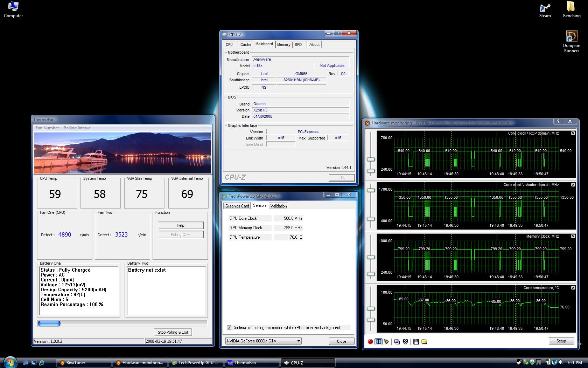The height and width of the screenshot is (368, 588).
Task: Click the floppy disk save icon
Action: (416, 341)
